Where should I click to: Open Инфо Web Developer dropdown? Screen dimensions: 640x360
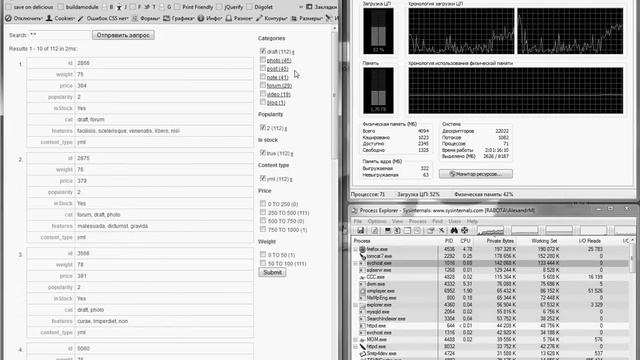[210, 18]
